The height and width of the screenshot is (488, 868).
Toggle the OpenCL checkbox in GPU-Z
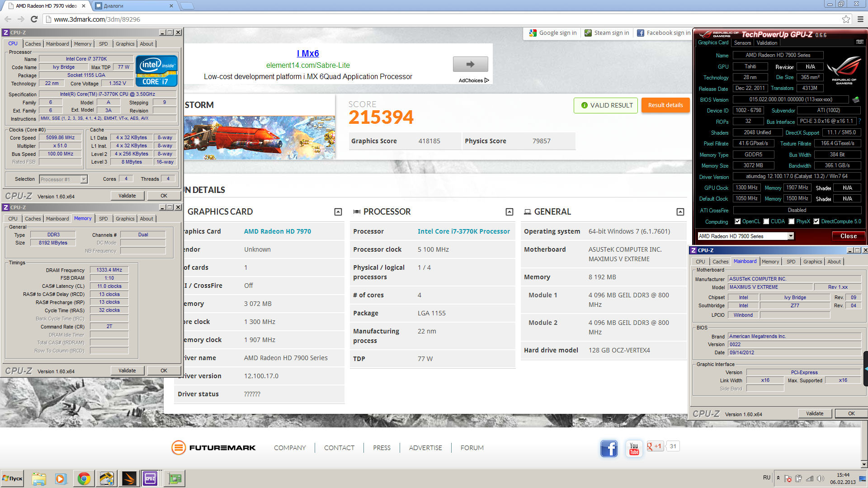point(738,221)
